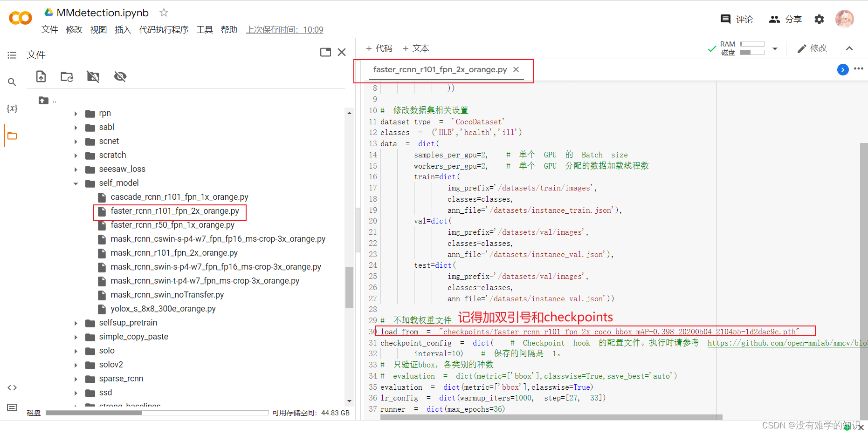Open faster_rcnn_r50_fpn_1x_orange.py file
Screen dimensions: 868x434
[172, 225]
